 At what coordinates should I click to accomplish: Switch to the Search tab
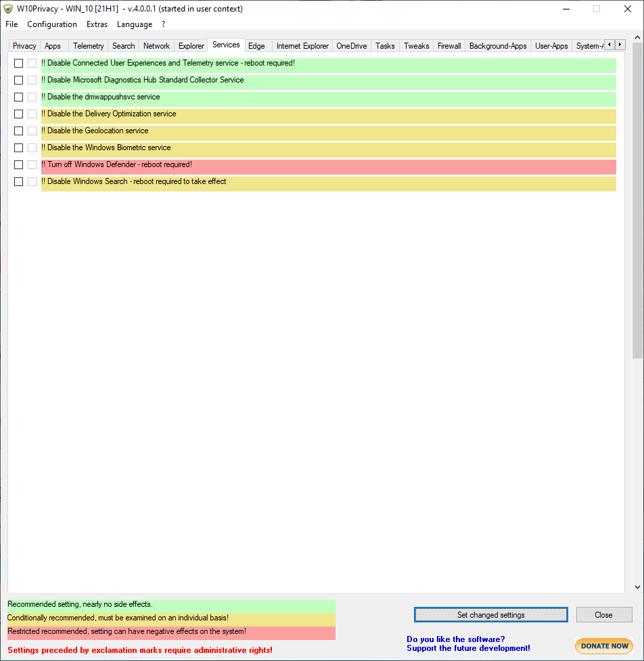124,45
